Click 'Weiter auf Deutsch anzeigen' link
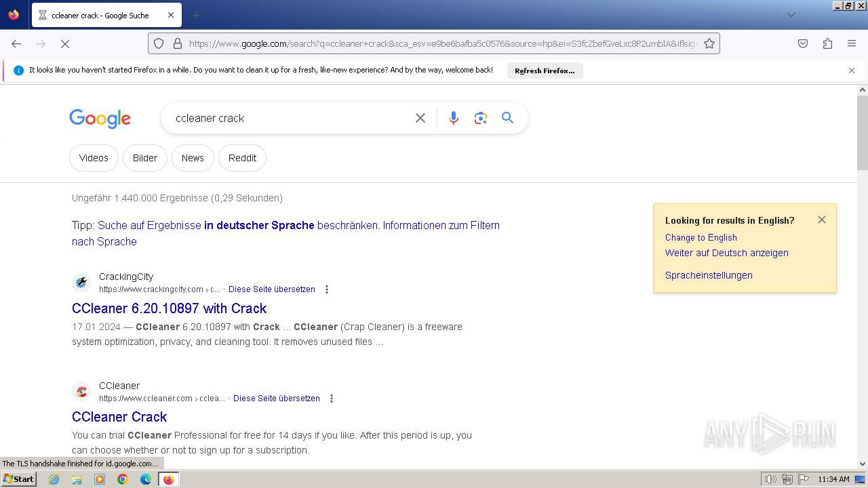Viewport: 868px width, 488px height. [727, 253]
